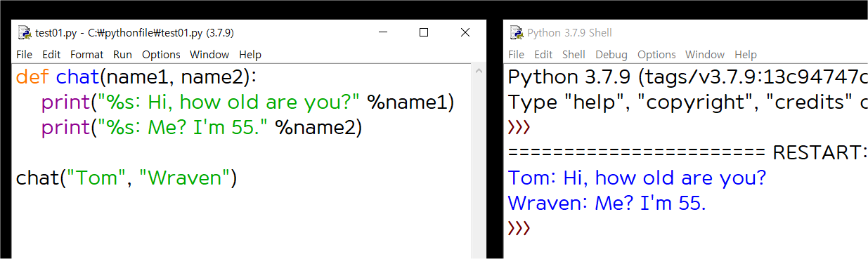This screenshot has width=868, height=259.
Task: Click the test01.py window title text
Action: click(134, 33)
